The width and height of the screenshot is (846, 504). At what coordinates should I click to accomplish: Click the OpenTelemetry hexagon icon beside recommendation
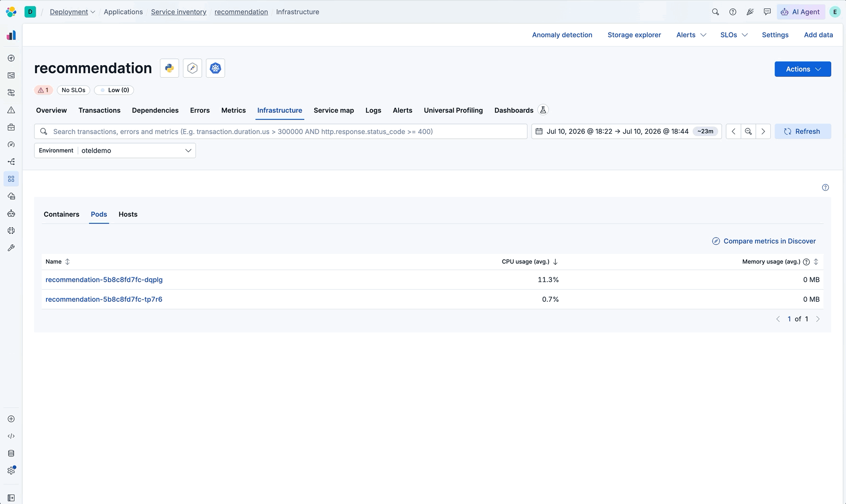point(192,68)
